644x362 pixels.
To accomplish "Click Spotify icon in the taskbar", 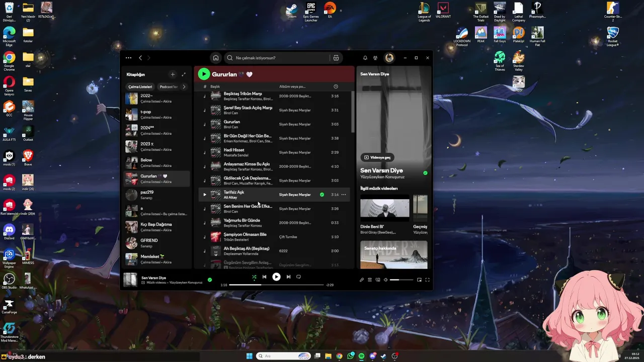I will click(361, 356).
